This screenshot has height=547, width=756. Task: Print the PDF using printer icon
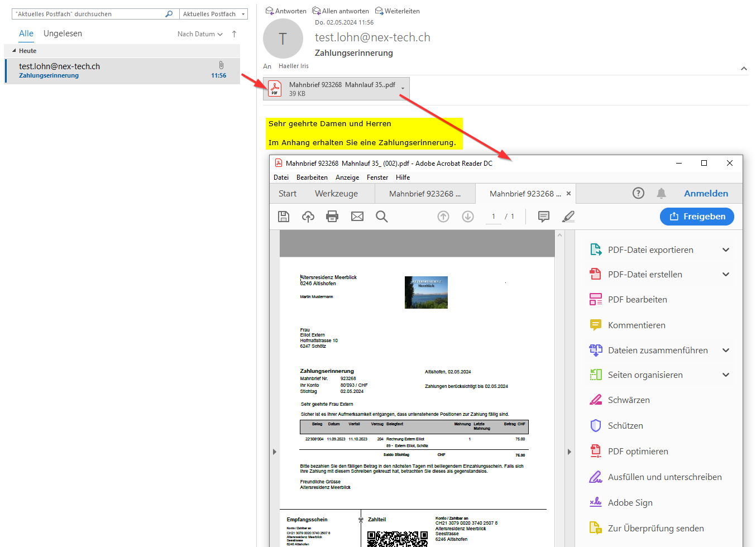(x=332, y=217)
